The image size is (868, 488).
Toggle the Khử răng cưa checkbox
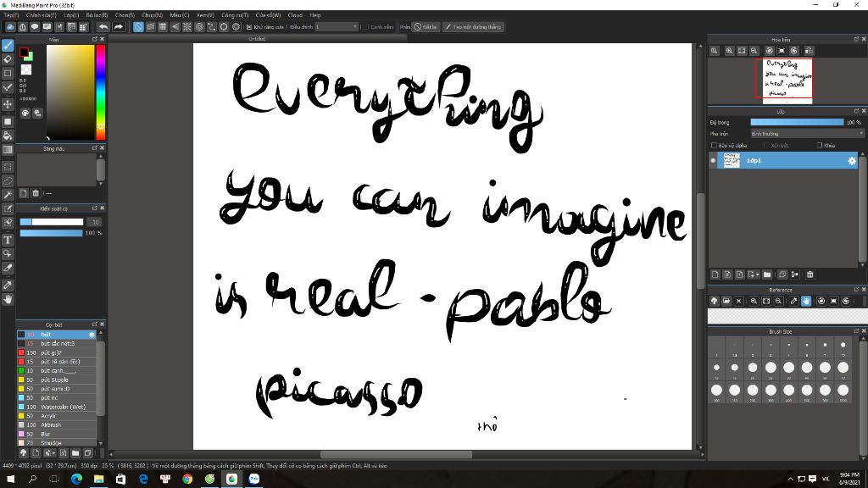tap(249, 26)
